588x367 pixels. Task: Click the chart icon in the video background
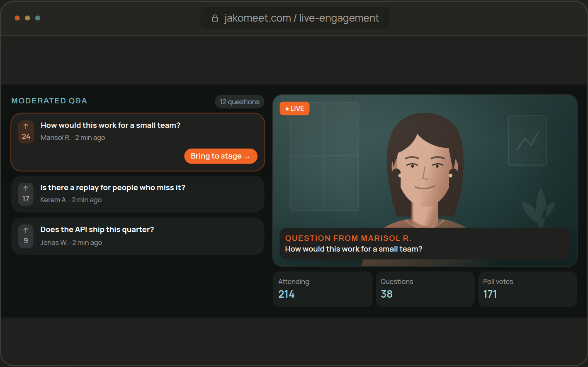527,140
